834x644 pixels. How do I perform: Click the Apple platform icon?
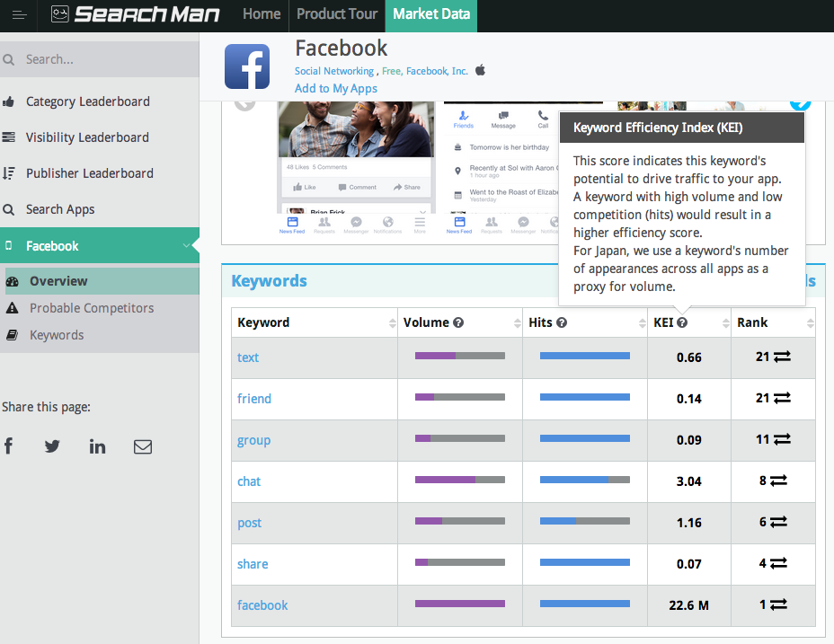(480, 70)
